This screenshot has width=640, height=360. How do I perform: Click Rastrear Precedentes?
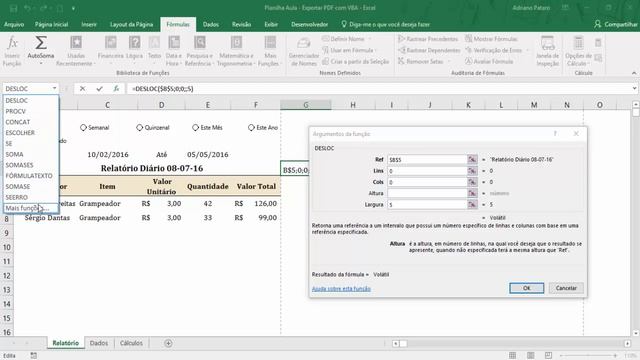pyautogui.click(x=428, y=39)
